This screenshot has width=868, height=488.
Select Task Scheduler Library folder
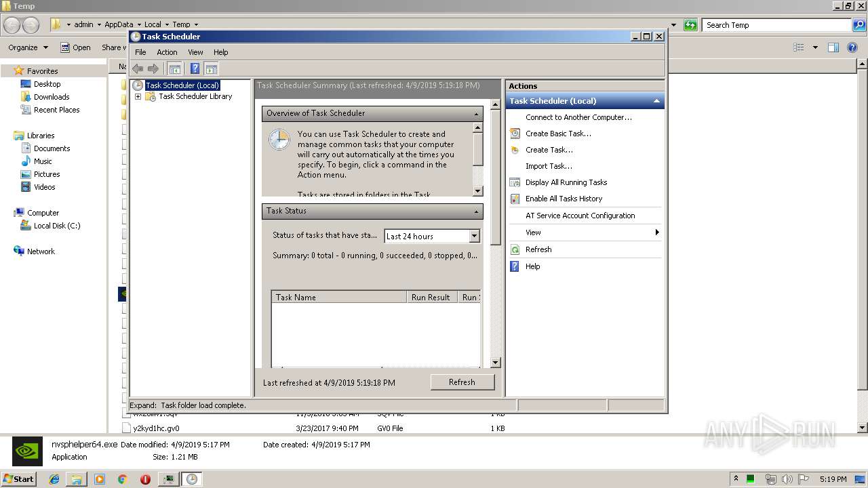point(195,96)
